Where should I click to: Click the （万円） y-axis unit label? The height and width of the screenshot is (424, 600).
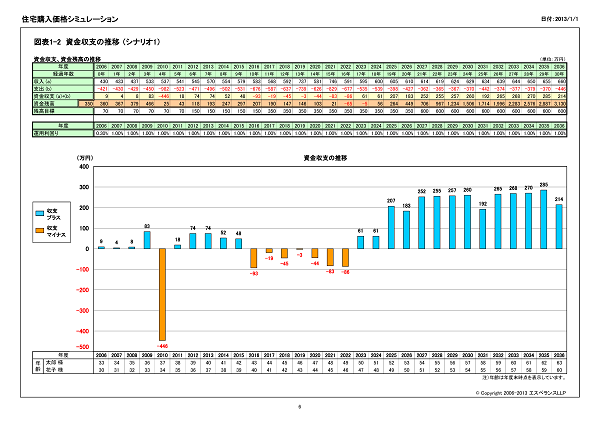click(85, 158)
